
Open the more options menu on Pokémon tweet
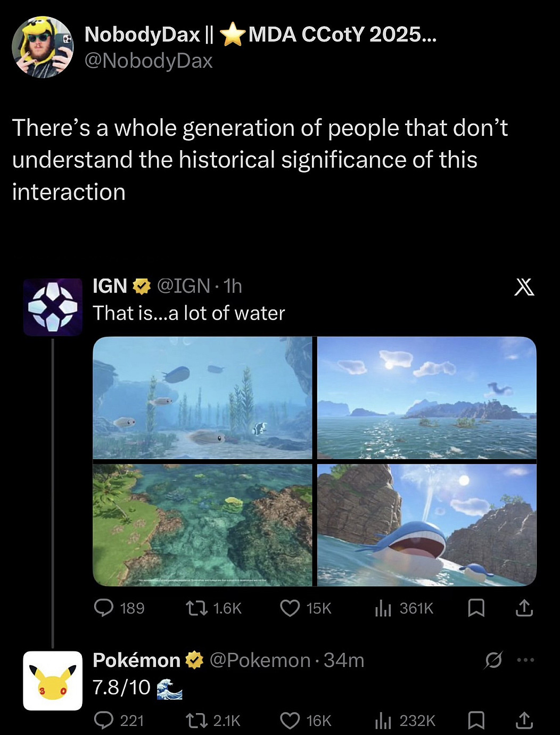pyautogui.click(x=525, y=660)
